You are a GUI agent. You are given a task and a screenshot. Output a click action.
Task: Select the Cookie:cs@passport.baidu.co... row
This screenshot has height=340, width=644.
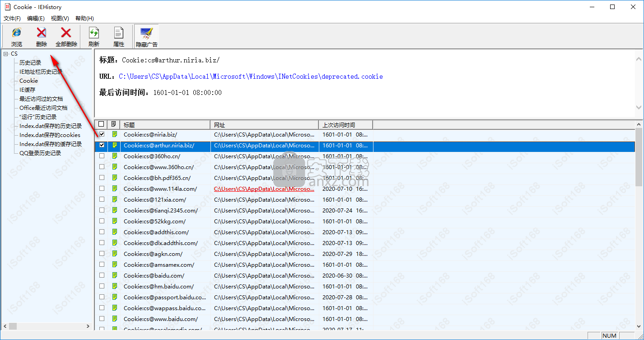point(365,297)
